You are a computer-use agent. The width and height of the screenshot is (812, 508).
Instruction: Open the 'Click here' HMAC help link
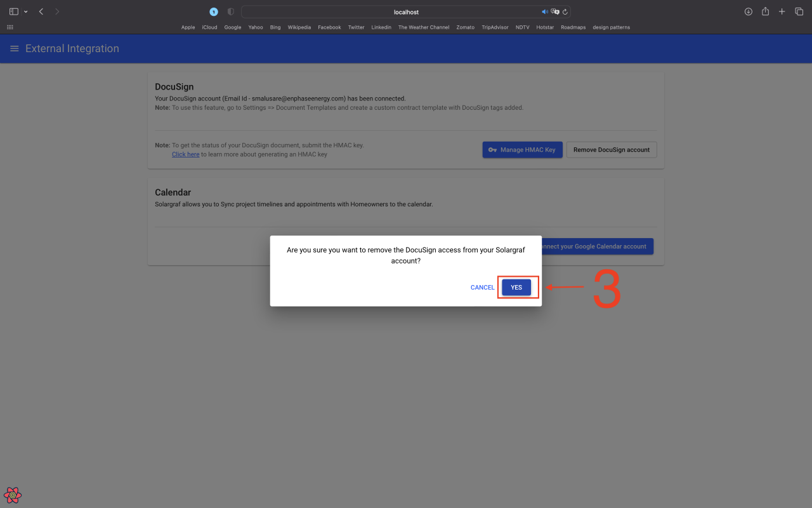pos(185,154)
